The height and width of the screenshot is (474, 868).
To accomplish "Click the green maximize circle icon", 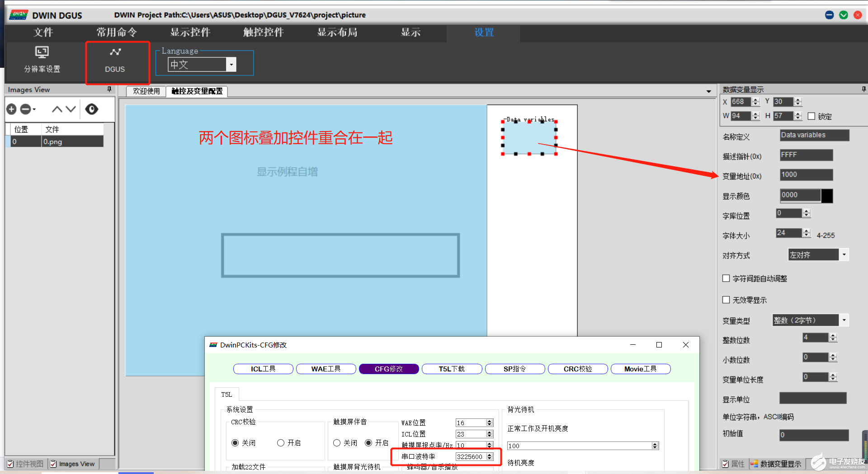I will click(844, 15).
